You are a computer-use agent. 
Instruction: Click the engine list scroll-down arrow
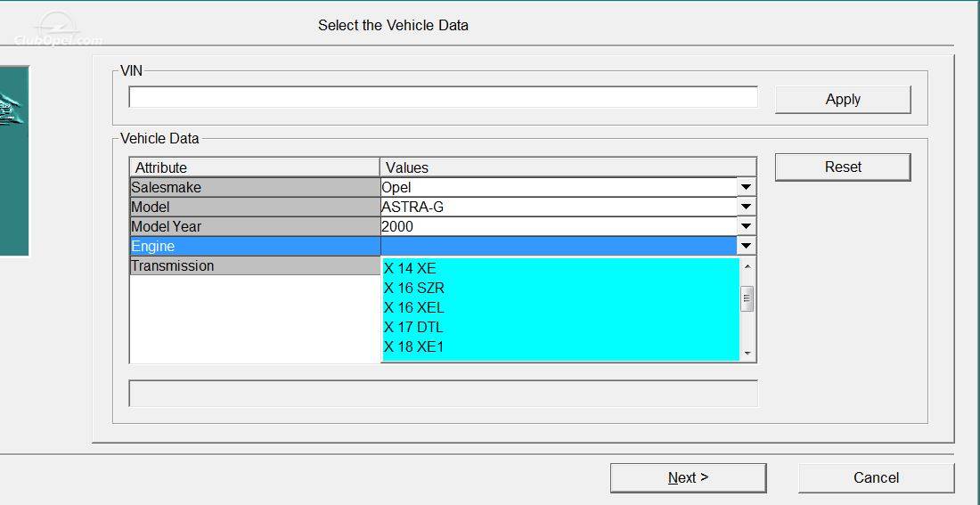747,354
